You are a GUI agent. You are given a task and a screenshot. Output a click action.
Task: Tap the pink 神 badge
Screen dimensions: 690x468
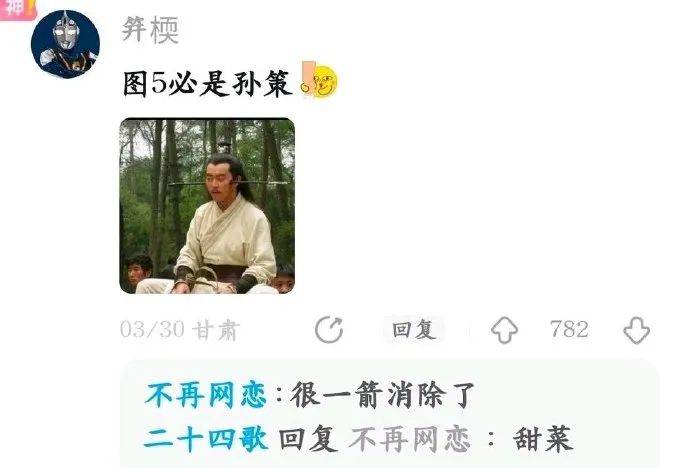pos(17,9)
